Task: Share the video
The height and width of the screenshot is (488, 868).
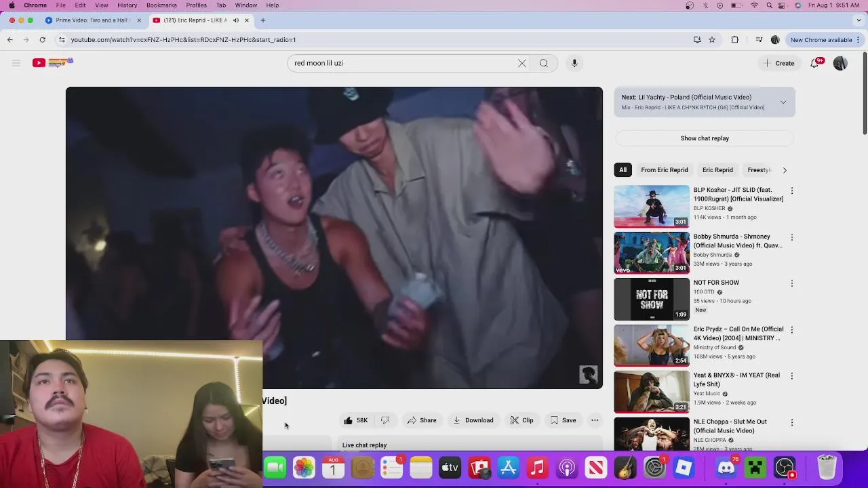Action: 422,420
